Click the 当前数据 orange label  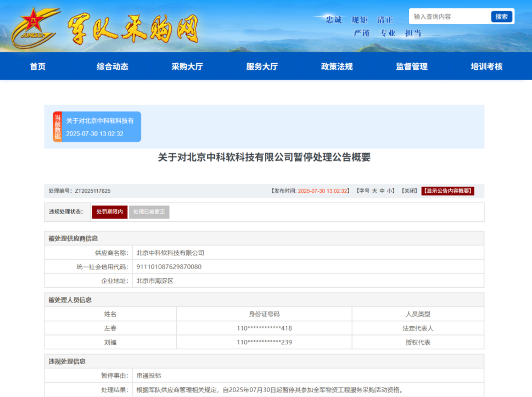[x=57, y=127]
